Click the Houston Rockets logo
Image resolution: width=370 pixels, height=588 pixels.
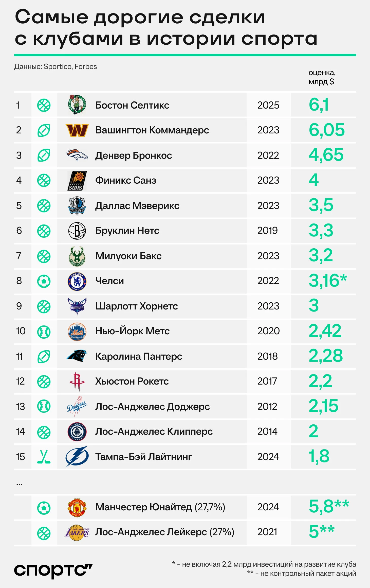tap(77, 381)
